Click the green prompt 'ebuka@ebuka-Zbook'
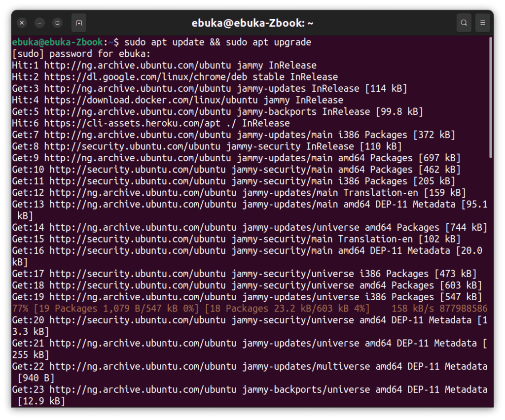505x420 pixels. click(x=57, y=42)
